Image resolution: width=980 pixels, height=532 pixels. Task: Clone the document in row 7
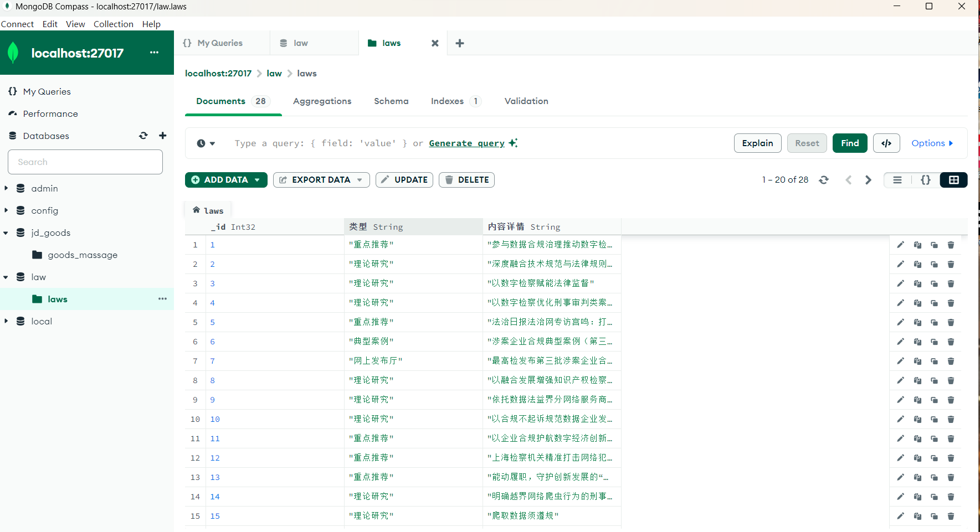tap(934, 361)
